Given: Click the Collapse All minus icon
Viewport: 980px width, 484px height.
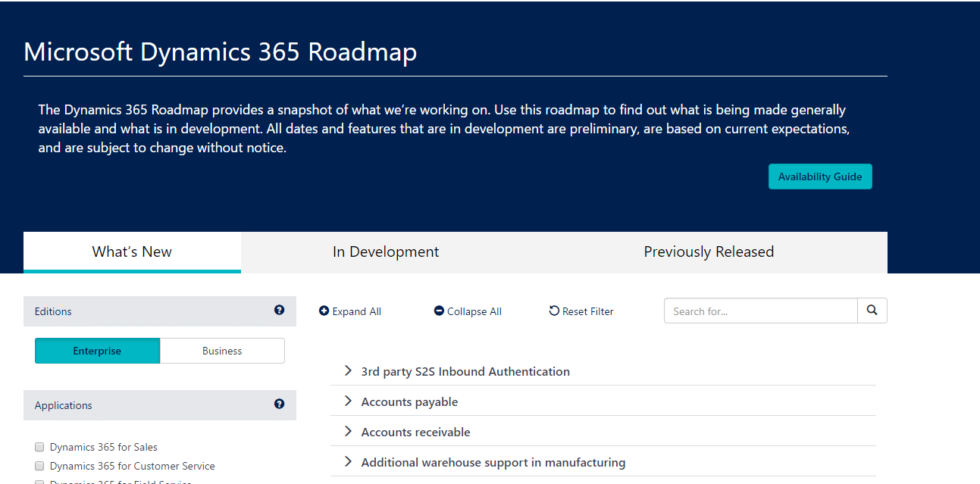Looking at the screenshot, I should tap(438, 311).
